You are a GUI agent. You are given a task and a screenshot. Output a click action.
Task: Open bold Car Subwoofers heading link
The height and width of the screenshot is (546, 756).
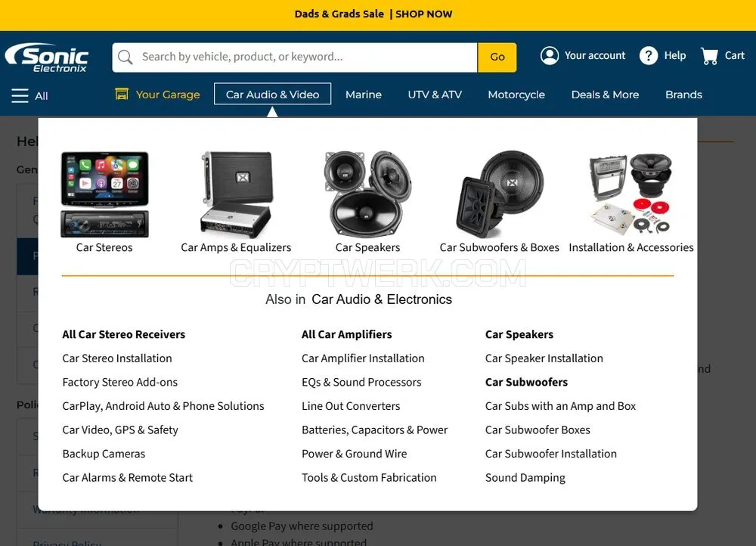coord(526,382)
